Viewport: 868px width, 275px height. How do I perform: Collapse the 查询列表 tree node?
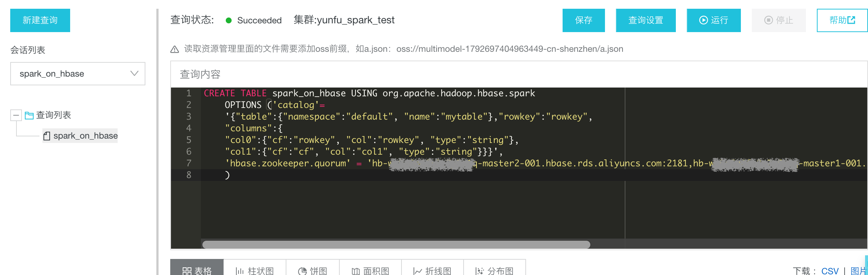coord(16,115)
